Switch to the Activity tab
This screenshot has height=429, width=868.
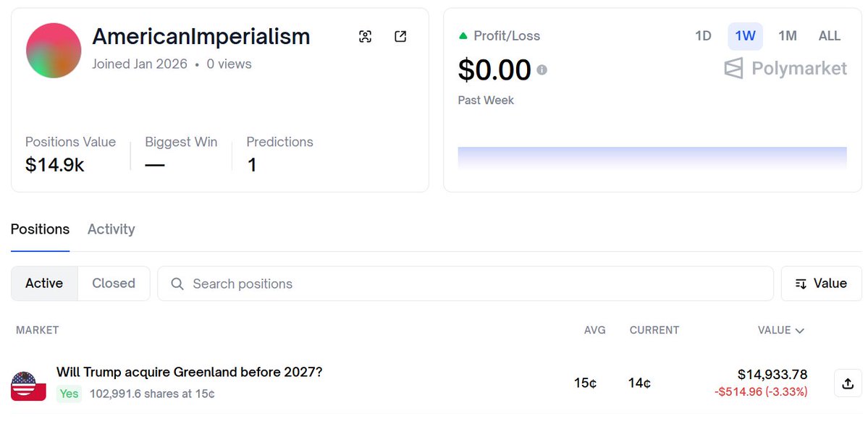111,229
